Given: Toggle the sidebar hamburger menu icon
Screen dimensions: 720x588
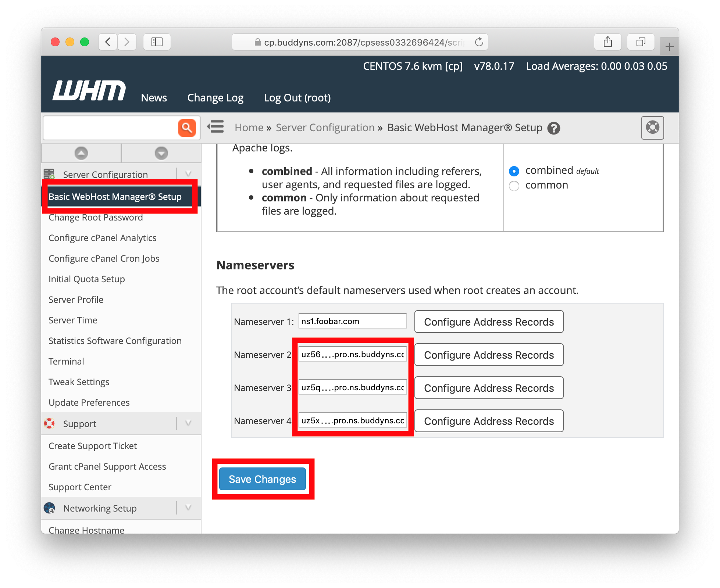Looking at the screenshot, I should pos(215,127).
